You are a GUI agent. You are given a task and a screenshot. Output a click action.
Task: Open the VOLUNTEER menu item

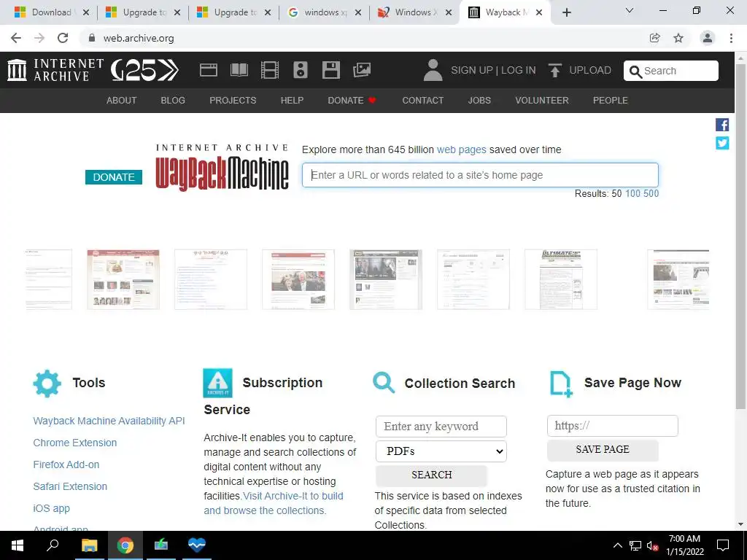(542, 101)
